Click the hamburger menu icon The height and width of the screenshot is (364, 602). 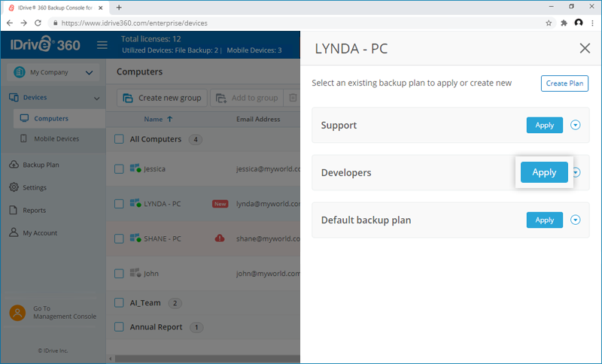(102, 45)
